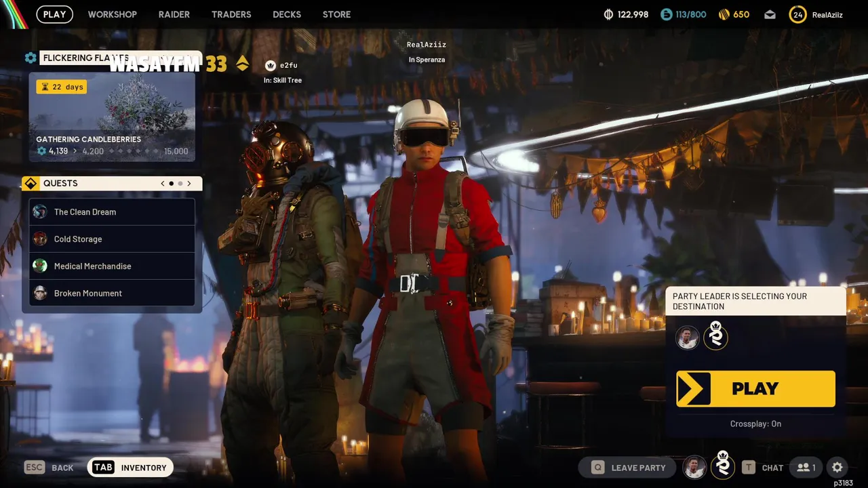Click the Medical Merchandise quest giver portrait
The height and width of the screenshot is (488, 868).
40,266
